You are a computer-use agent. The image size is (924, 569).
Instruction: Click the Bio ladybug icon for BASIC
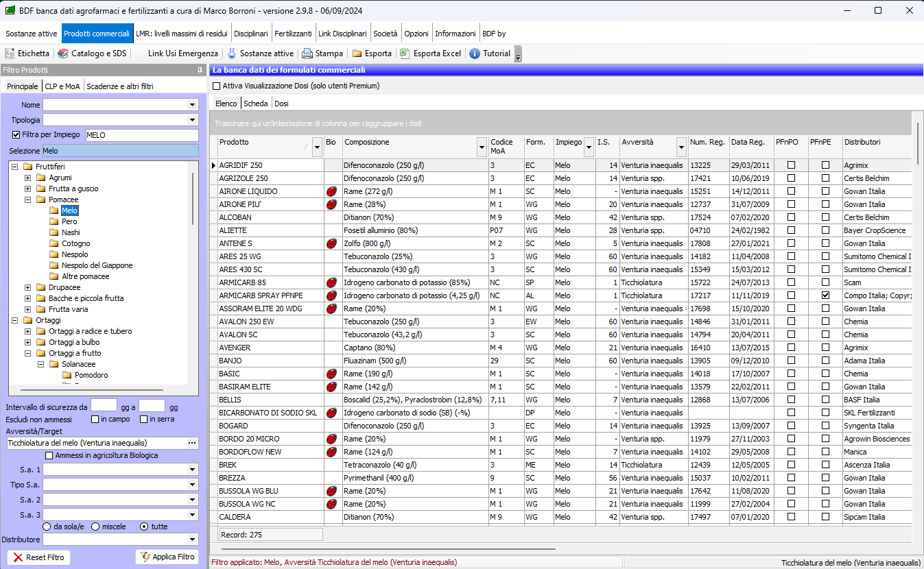click(331, 374)
